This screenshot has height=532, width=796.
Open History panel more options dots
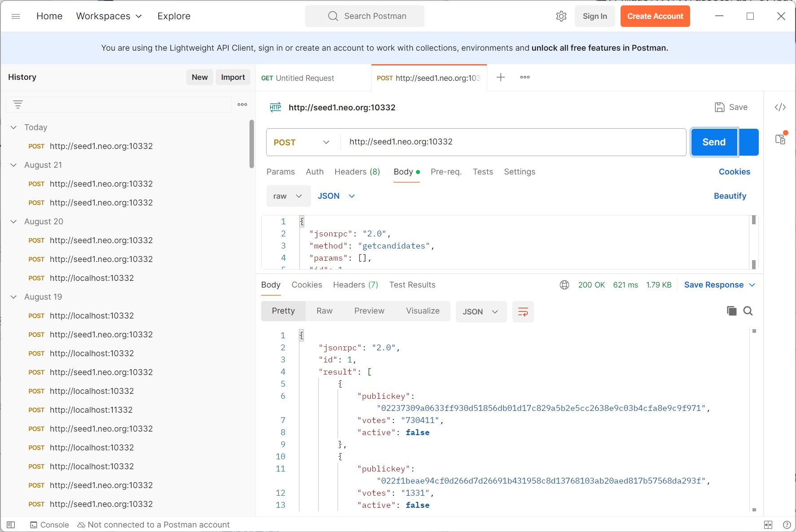point(242,105)
